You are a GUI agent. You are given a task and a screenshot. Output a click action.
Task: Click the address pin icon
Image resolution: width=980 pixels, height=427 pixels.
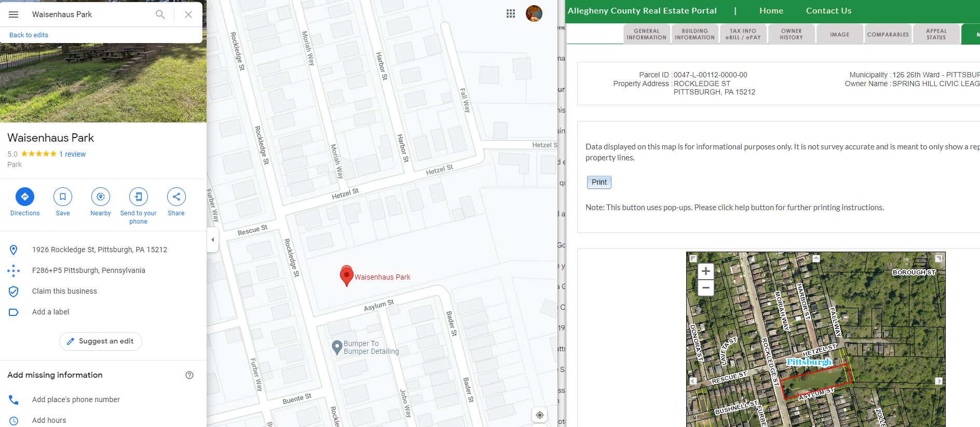14,250
